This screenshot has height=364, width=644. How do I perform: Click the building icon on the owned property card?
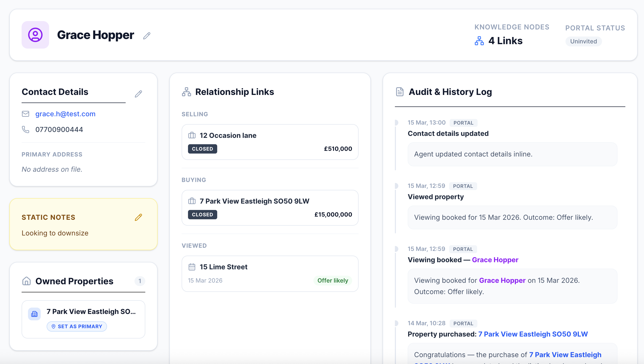tap(35, 314)
